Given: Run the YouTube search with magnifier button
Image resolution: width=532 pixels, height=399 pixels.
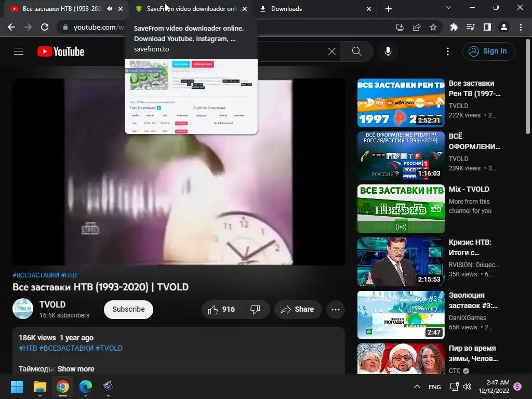Looking at the screenshot, I should (356, 51).
